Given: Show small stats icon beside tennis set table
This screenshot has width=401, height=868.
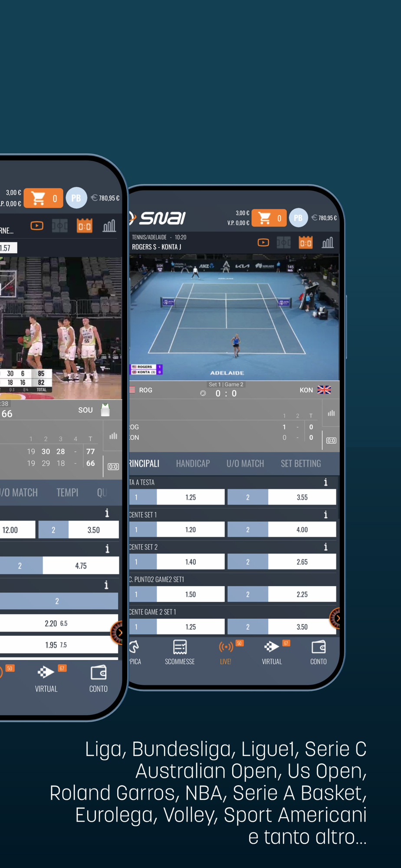Looking at the screenshot, I should click(332, 413).
